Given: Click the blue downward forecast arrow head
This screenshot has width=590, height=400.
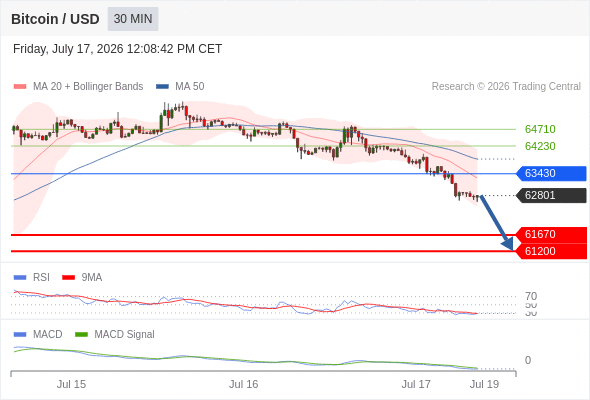Looking at the screenshot, I should [x=508, y=244].
